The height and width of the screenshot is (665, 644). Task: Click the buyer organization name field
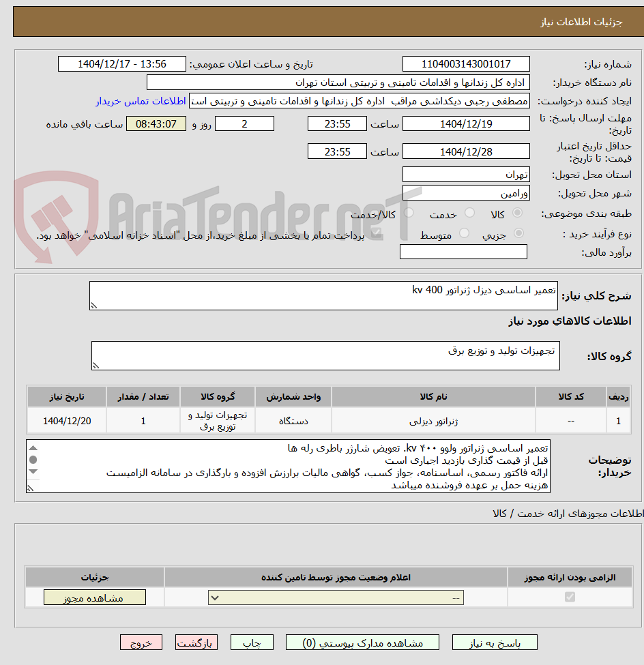338,83
